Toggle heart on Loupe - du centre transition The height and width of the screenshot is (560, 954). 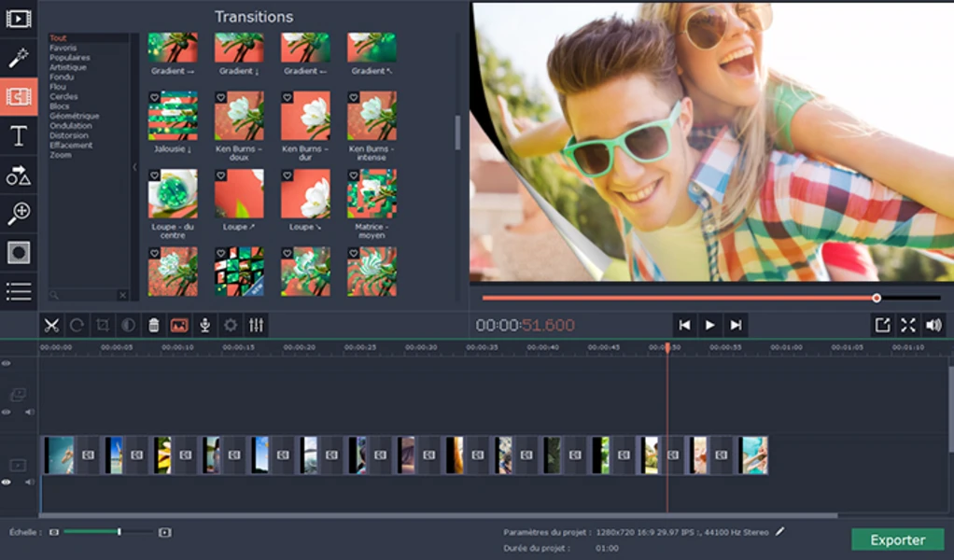[x=154, y=175]
